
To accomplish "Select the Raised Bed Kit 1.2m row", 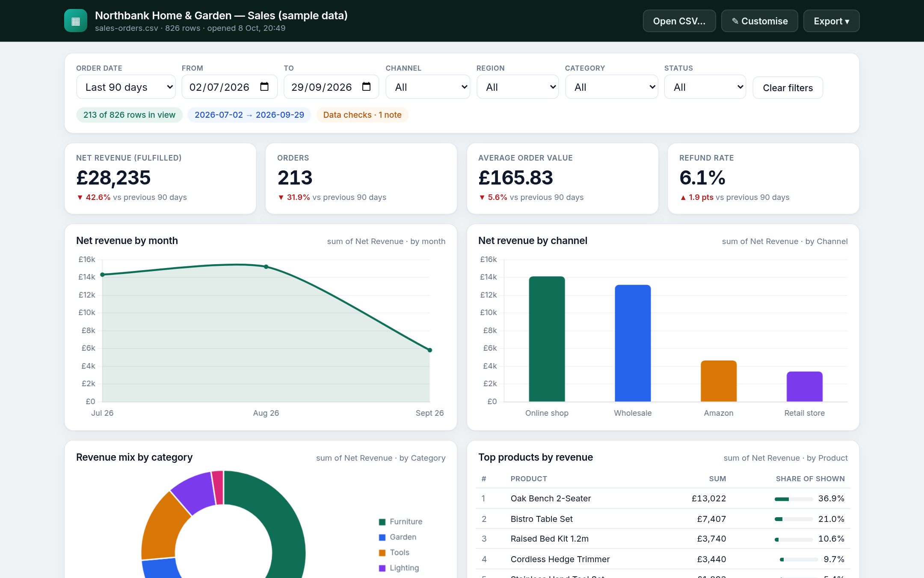I will pyautogui.click(x=663, y=539).
